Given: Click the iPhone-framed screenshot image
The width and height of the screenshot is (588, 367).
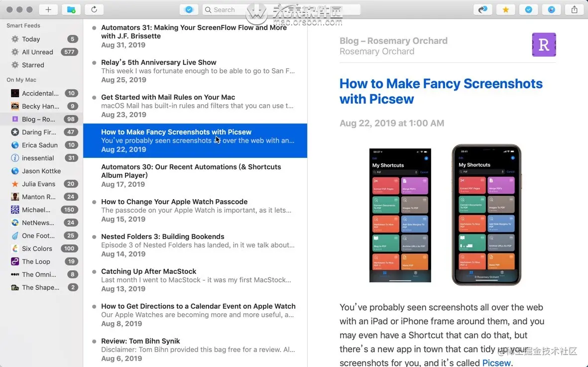Looking at the screenshot, I should tap(486, 215).
